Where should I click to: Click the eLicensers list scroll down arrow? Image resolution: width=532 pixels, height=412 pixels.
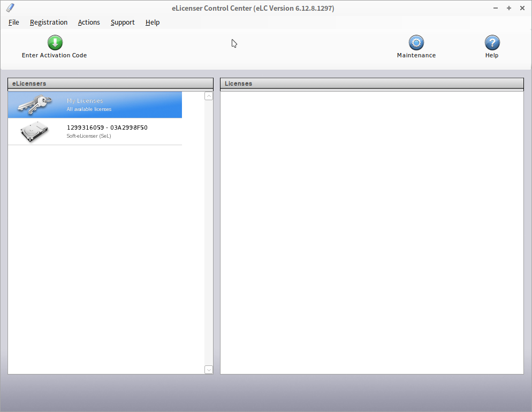point(209,370)
